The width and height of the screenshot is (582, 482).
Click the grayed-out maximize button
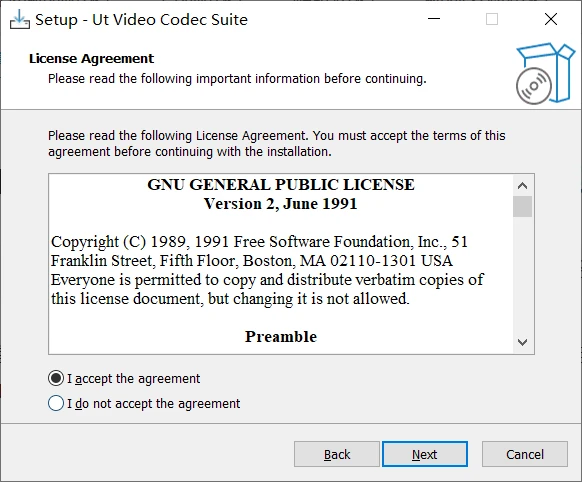tap(492, 19)
